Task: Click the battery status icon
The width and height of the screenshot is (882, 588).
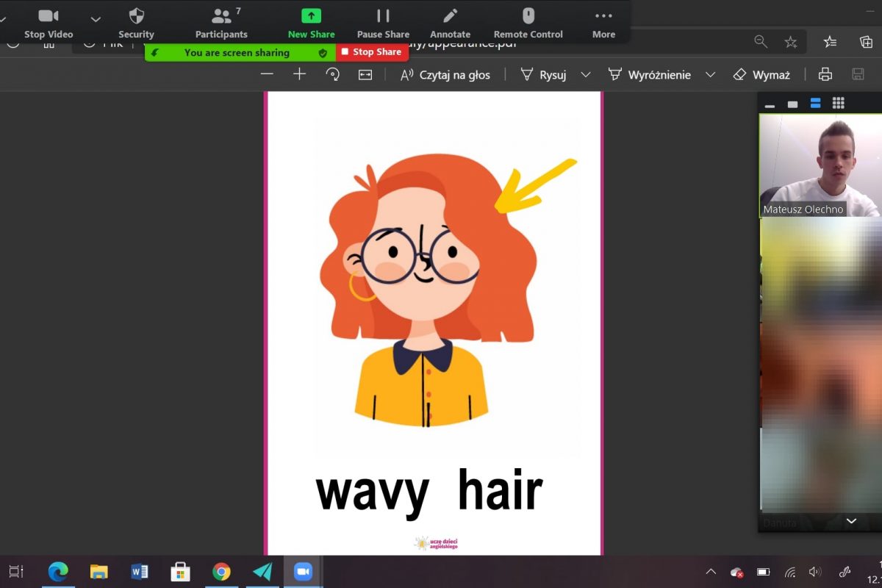Action: click(764, 572)
